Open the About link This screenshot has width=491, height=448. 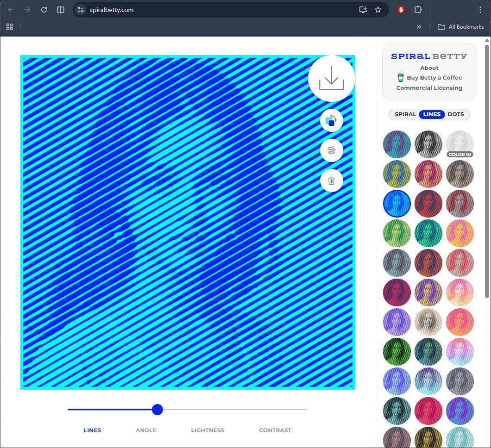pyautogui.click(x=429, y=68)
